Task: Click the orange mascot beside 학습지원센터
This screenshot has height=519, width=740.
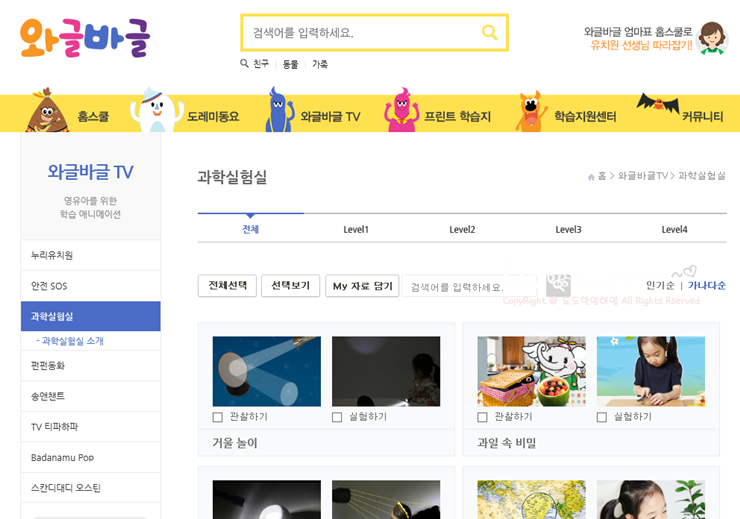Action: (531, 111)
